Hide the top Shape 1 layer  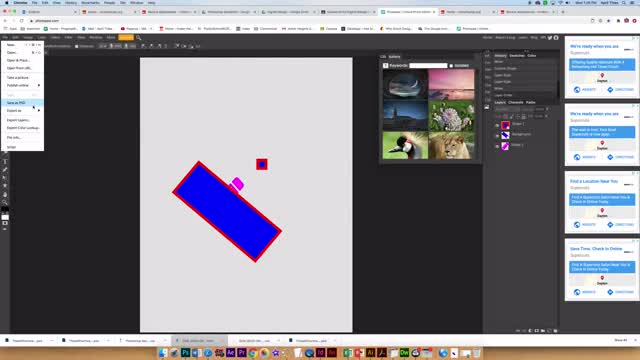click(x=497, y=125)
